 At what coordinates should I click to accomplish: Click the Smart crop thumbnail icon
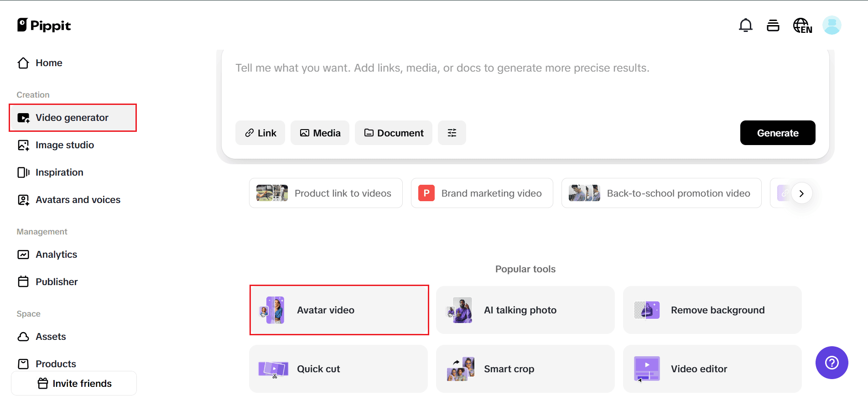(x=460, y=369)
